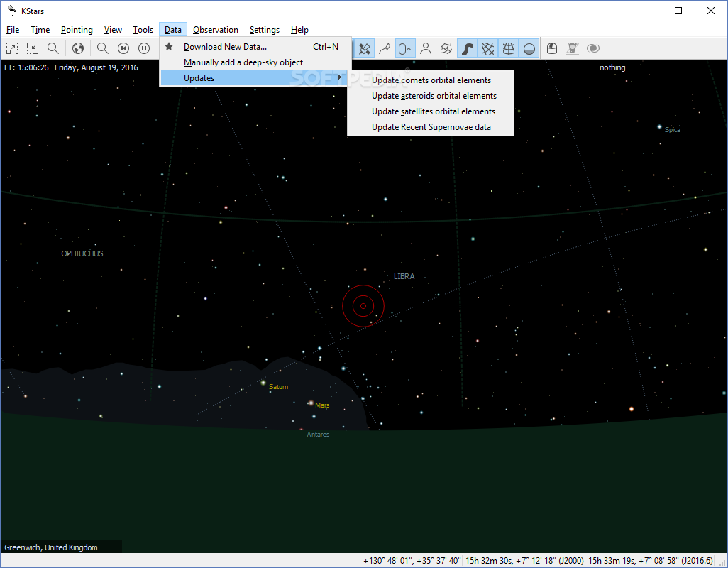Choose Update asteroids orbital elements
Screen dimensions: 728x568
tap(431, 96)
